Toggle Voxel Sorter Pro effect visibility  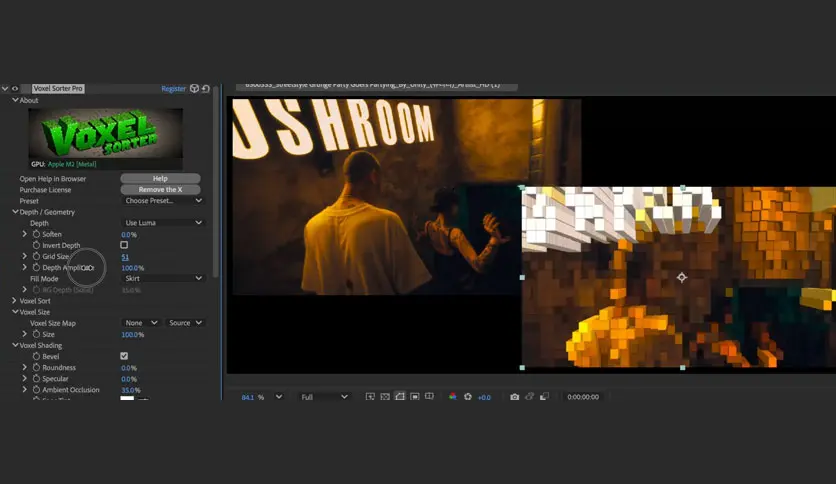pos(15,88)
